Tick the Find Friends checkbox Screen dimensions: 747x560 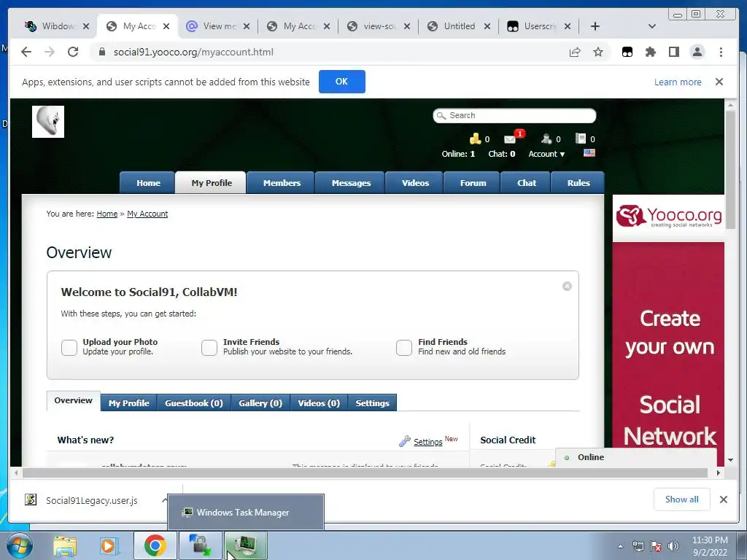[x=404, y=348]
